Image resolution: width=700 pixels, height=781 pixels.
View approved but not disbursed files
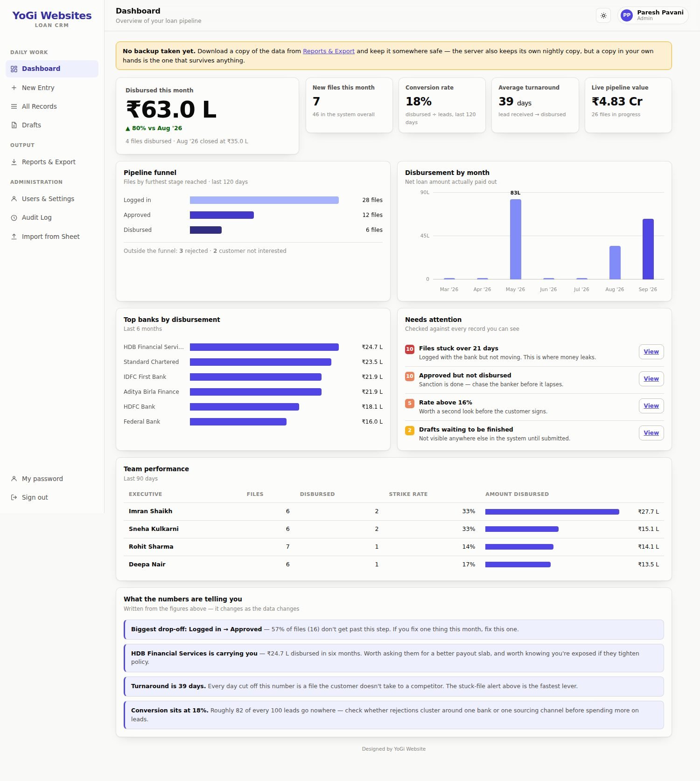point(651,379)
